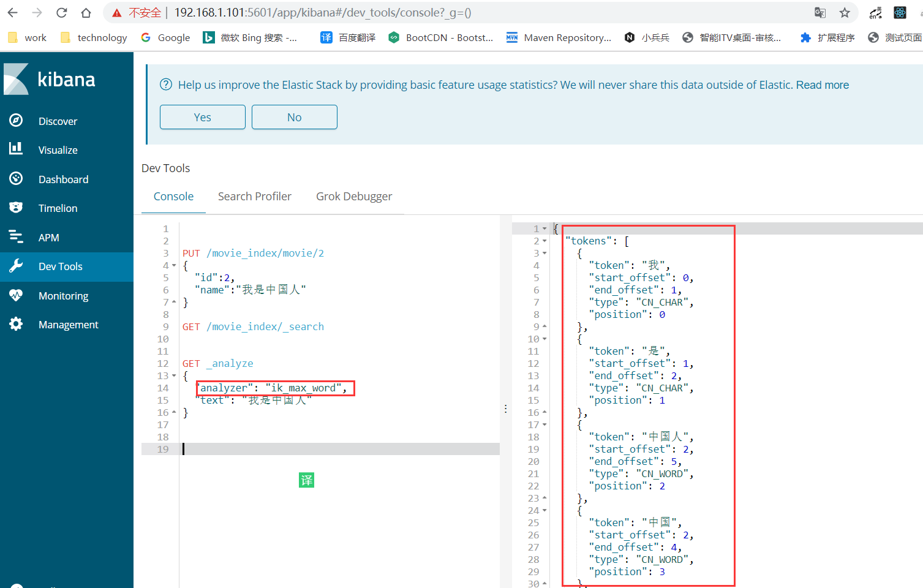Open Management in sidebar menu
This screenshot has width=923, height=588.
68,325
